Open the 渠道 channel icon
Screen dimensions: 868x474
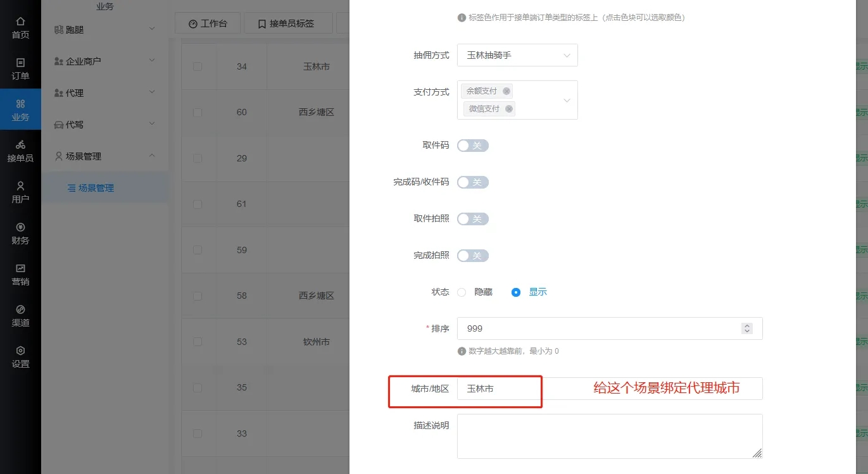[20, 316]
